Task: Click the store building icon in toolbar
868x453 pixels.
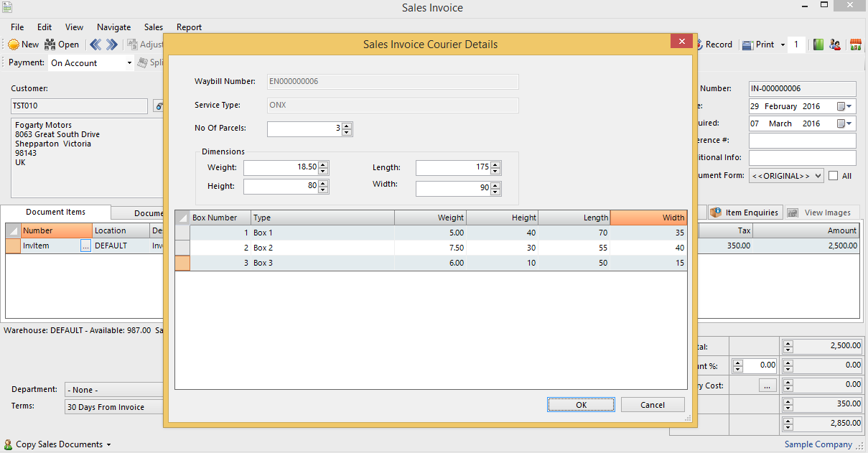Action: point(855,45)
